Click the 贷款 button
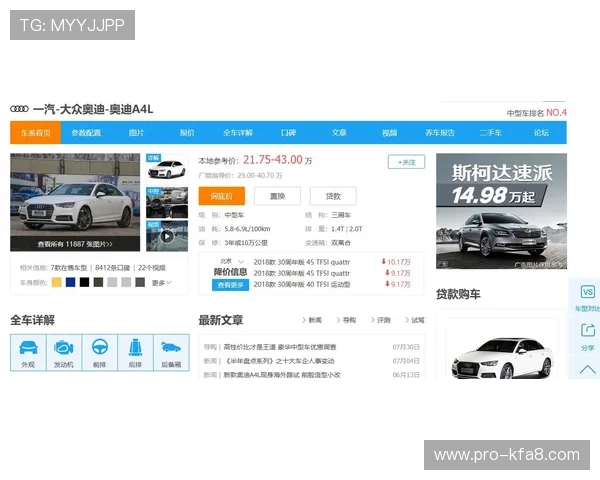This screenshot has width=600, height=480. tap(333, 196)
